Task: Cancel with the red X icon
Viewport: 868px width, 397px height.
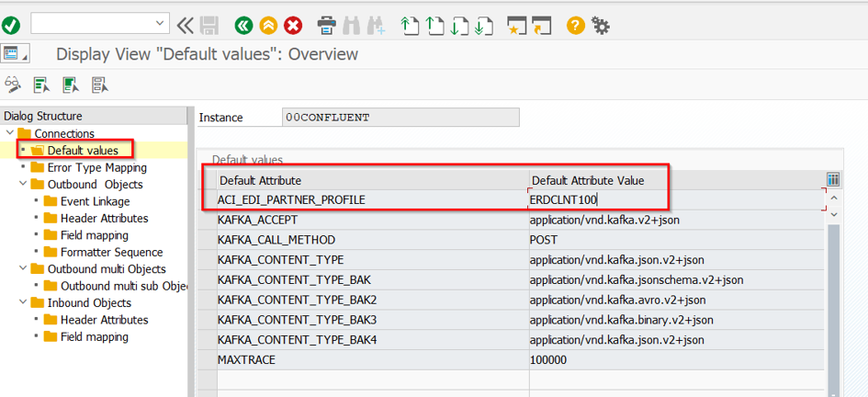Action: tap(293, 25)
